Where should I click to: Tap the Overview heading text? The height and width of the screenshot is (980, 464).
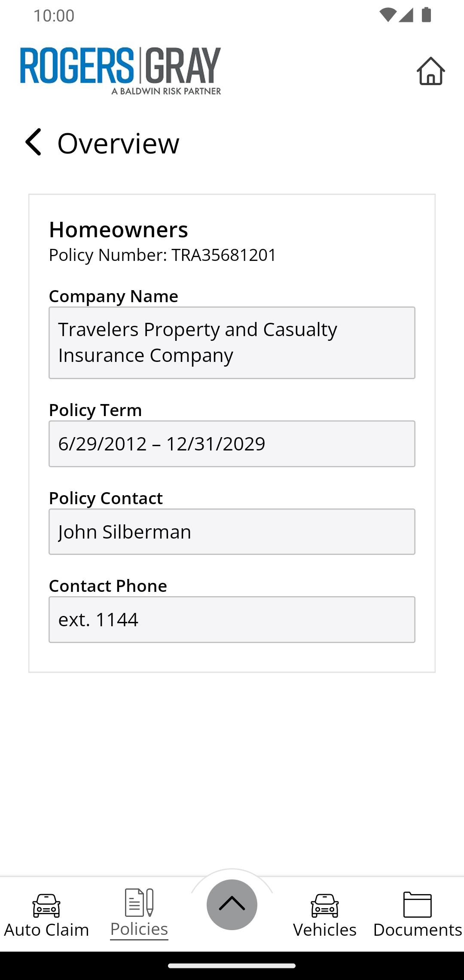click(x=118, y=143)
